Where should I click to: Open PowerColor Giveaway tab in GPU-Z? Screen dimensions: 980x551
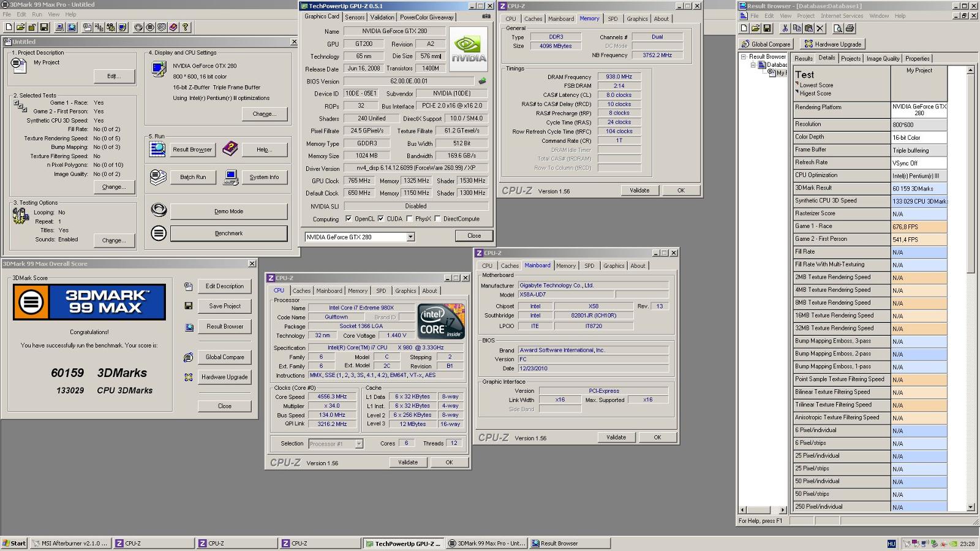427,17
